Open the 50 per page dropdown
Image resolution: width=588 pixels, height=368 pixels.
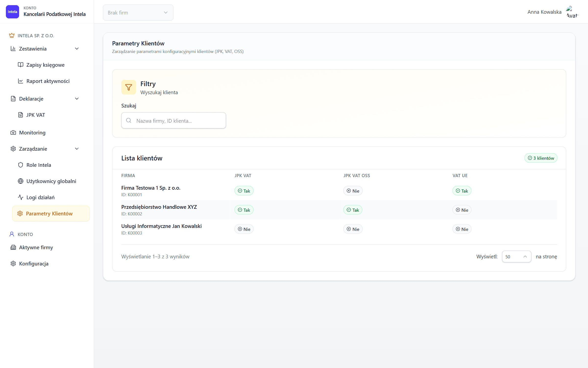(x=516, y=256)
